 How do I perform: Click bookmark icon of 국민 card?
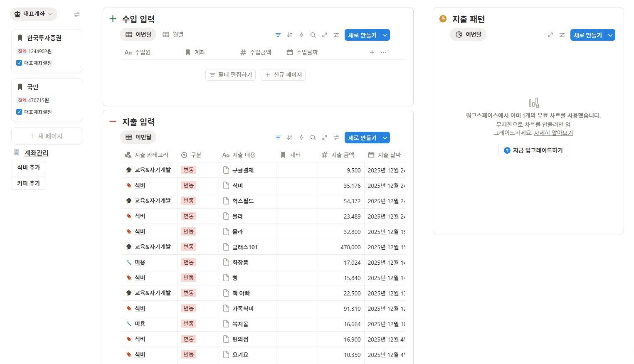(x=20, y=87)
